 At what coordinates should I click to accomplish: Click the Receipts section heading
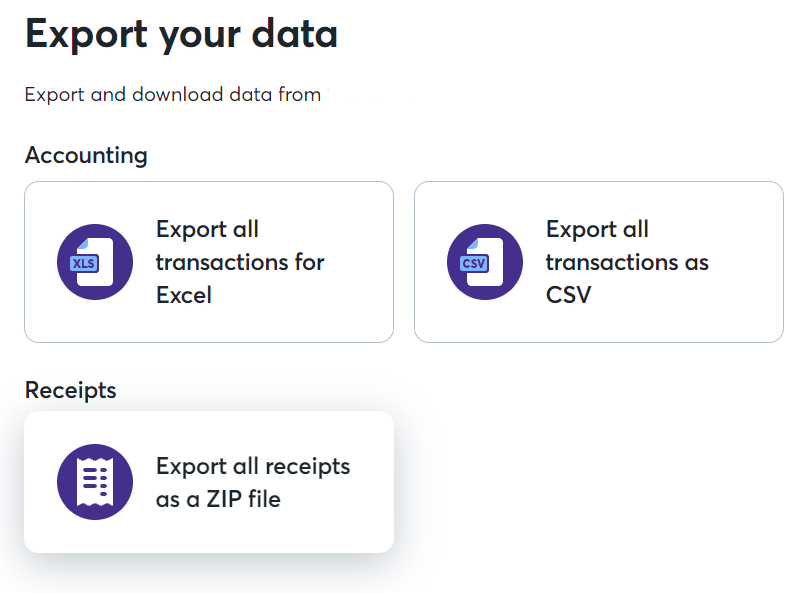[x=70, y=390]
